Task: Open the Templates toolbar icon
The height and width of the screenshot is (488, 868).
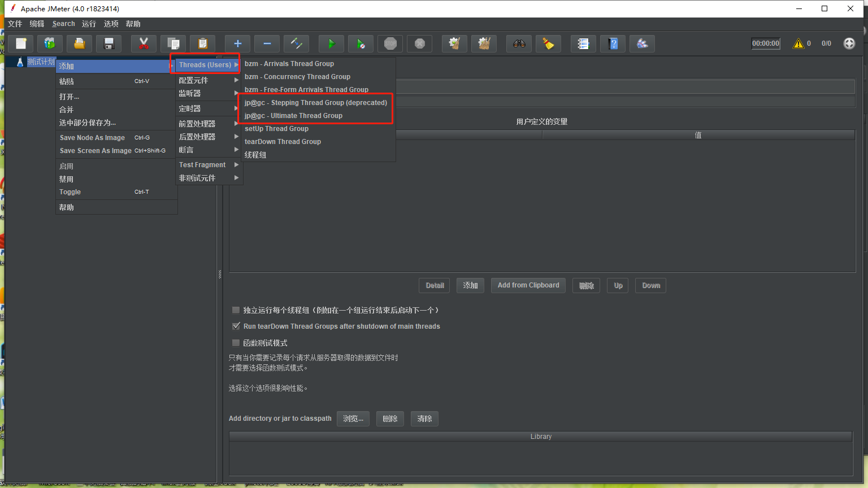Action: tap(50, 43)
